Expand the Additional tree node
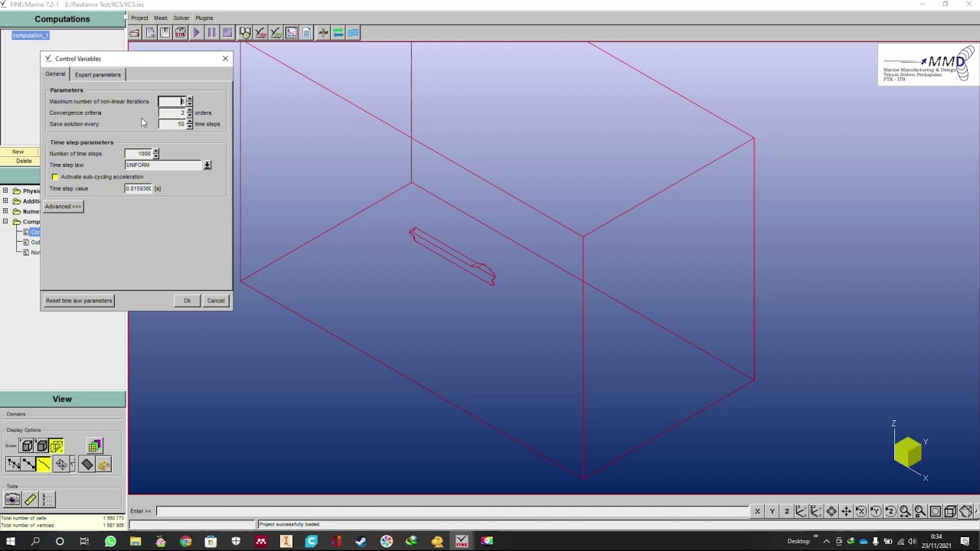The image size is (980, 551). 5,201
